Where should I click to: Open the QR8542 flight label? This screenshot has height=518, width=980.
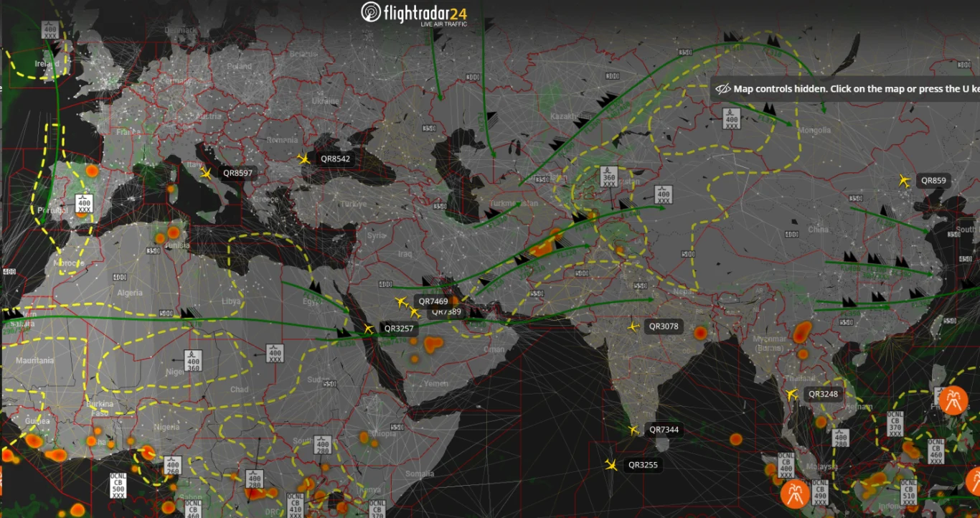pos(335,159)
